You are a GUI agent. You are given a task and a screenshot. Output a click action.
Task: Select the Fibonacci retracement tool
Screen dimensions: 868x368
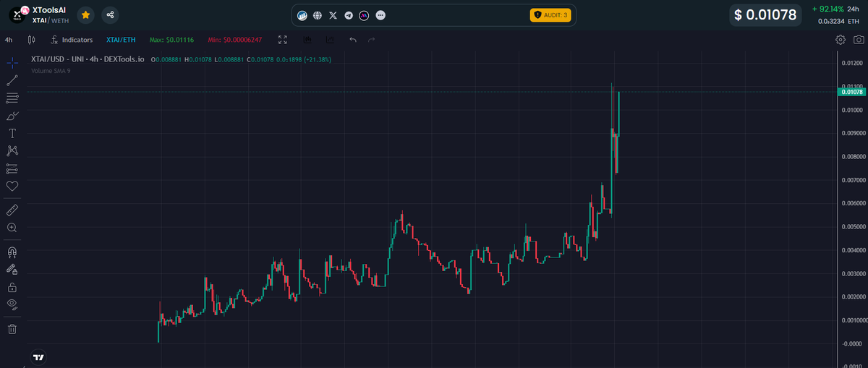(12, 98)
